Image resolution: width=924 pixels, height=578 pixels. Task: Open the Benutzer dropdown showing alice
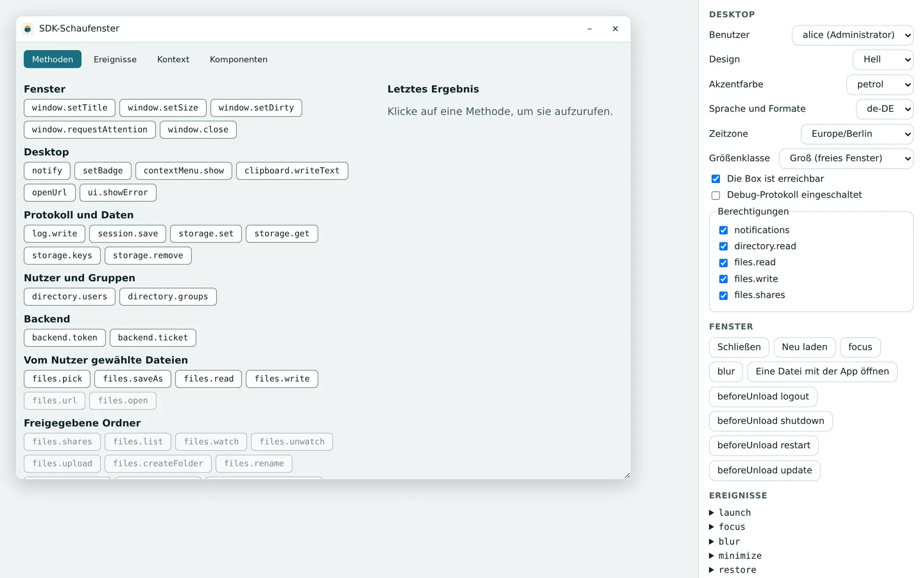point(852,35)
